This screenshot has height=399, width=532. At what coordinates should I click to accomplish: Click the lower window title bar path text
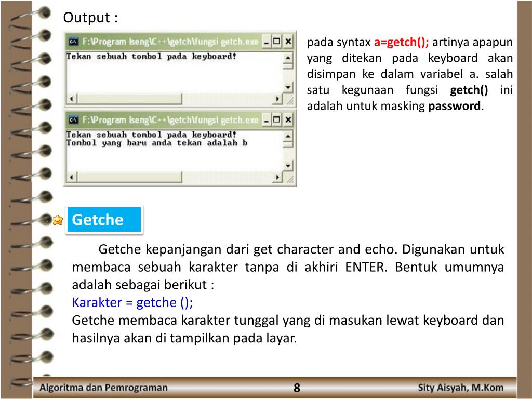[170, 120]
